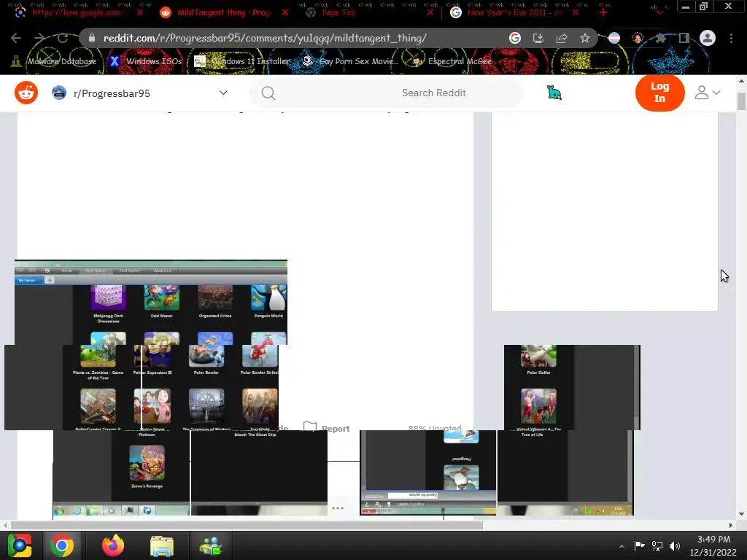Click the Organized Crime game thumbnail
This screenshot has width=747, height=560.
click(x=215, y=297)
